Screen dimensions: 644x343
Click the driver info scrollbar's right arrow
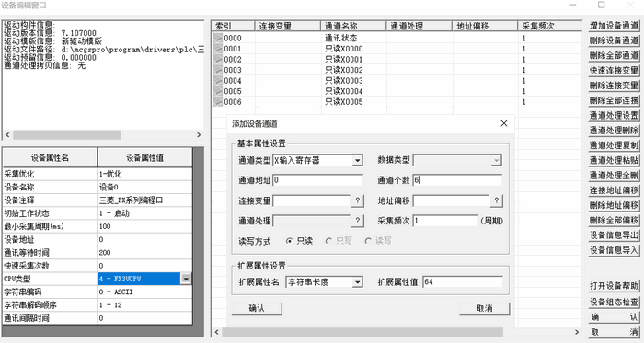(x=199, y=135)
